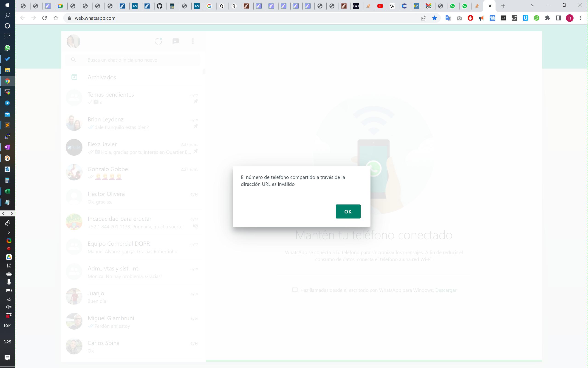This screenshot has width=588, height=368.
Task: Open the Extensions puzzle menu
Action: [547, 18]
